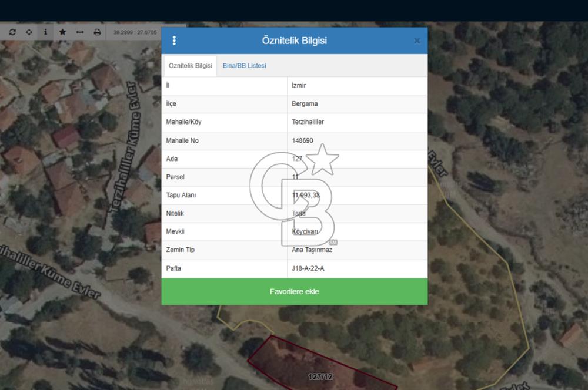Open the Bina/BB Listesi tab
Image resolution: width=588 pixels, height=390 pixels.
coord(244,66)
